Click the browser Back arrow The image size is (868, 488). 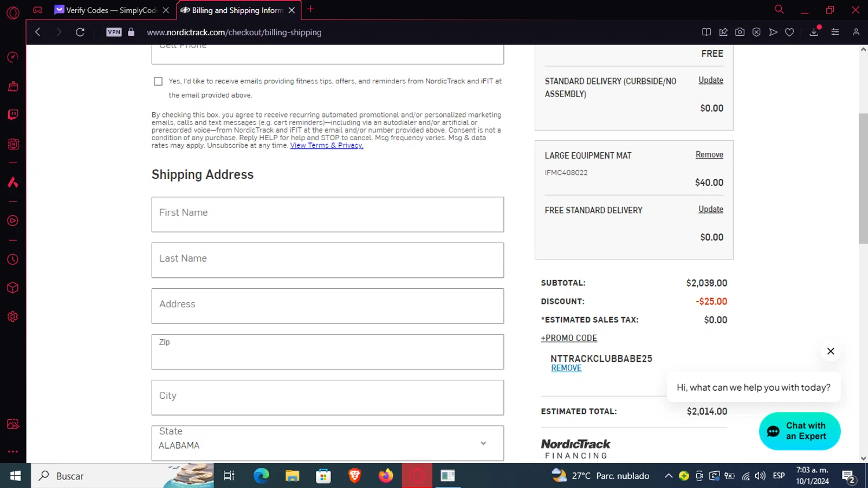[x=38, y=32]
